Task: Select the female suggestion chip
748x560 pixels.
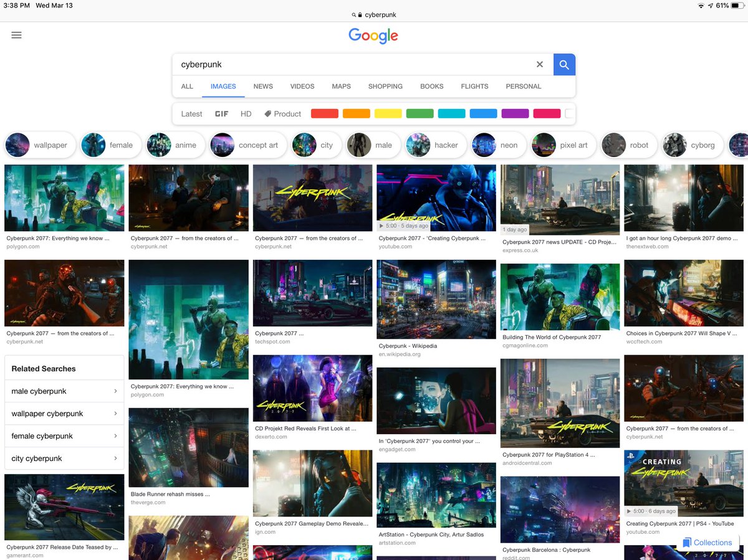Action: 110,145
